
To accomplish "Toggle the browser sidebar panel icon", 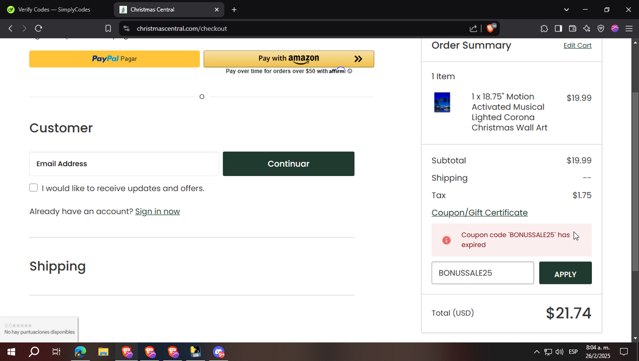I will point(558,29).
